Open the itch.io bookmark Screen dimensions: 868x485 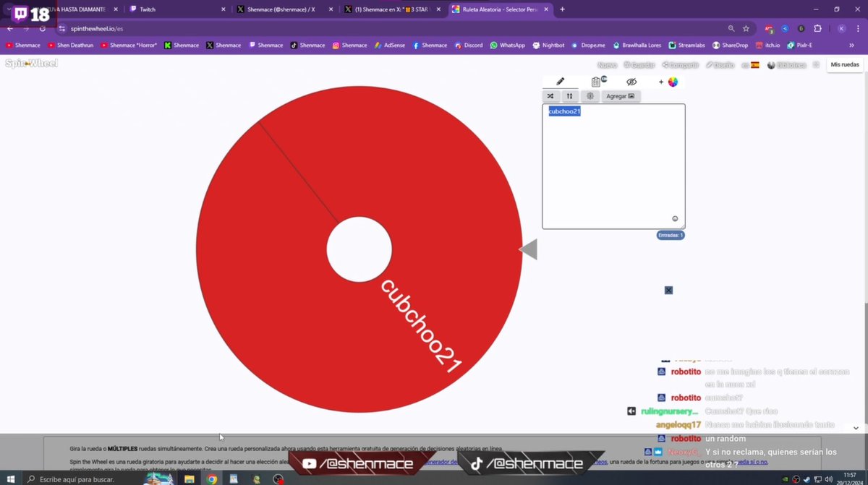pos(767,45)
